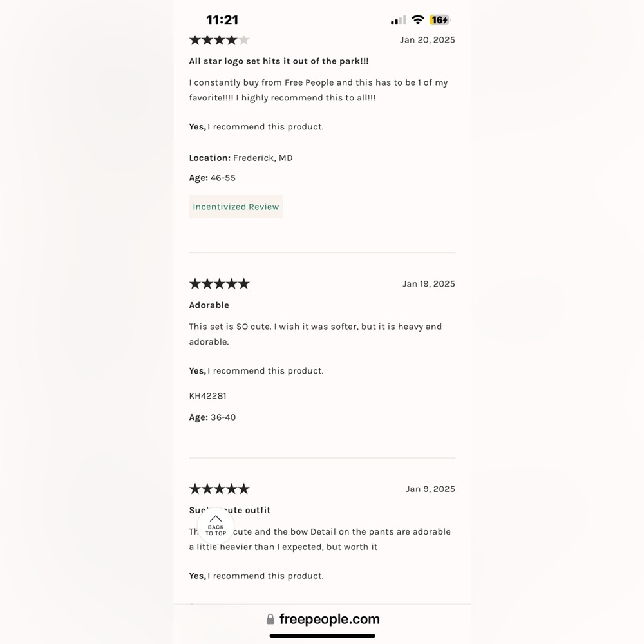Click the Jan 20, 2025 review date
The height and width of the screenshot is (644, 644).
[427, 40]
